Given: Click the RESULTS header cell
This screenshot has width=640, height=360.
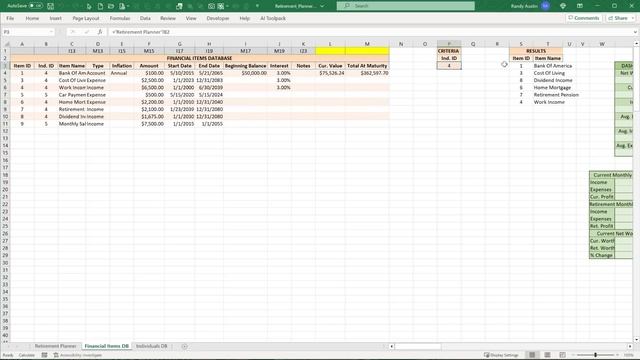Looking at the screenshot, I should click(x=536, y=51).
